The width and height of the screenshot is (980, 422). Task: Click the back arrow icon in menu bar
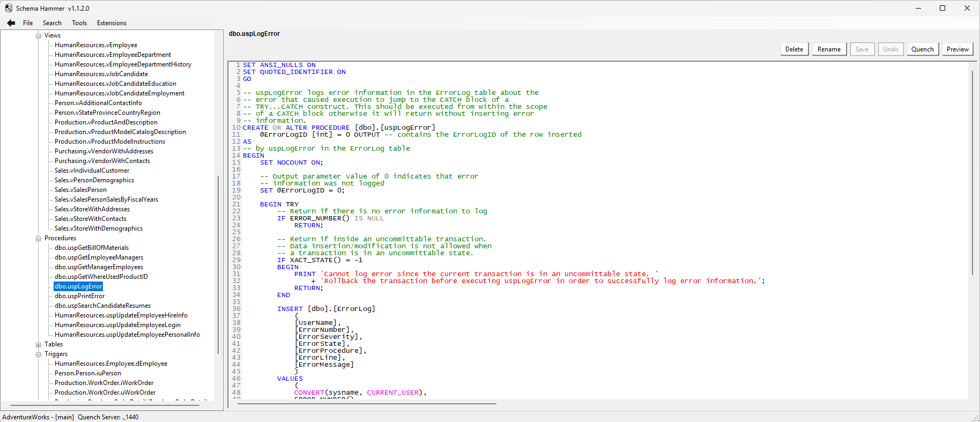11,23
